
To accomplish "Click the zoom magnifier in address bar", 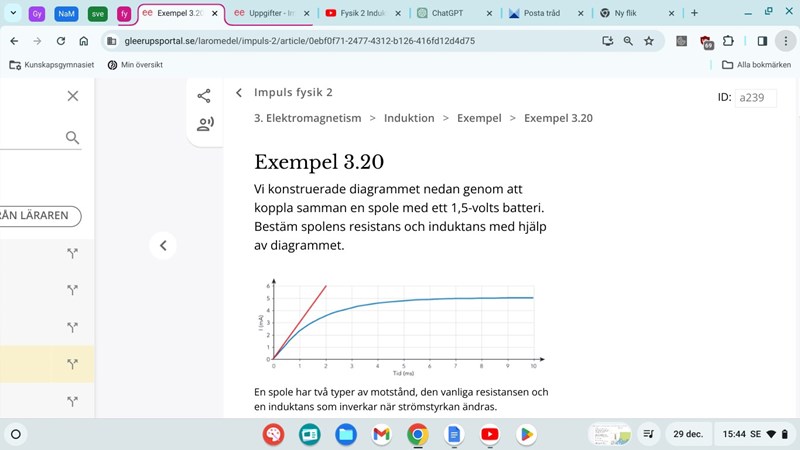I will tap(628, 41).
